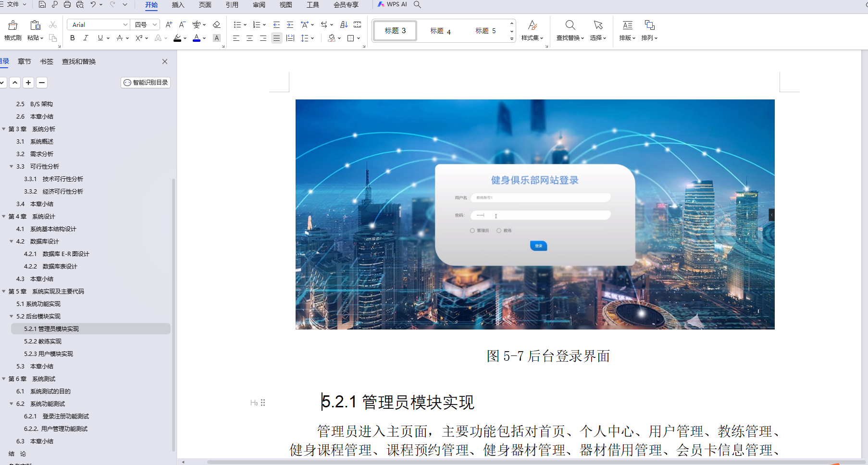Click the Sort icon in ribbon
The width and height of the screenshot is (868, 465).
point(344,24)
